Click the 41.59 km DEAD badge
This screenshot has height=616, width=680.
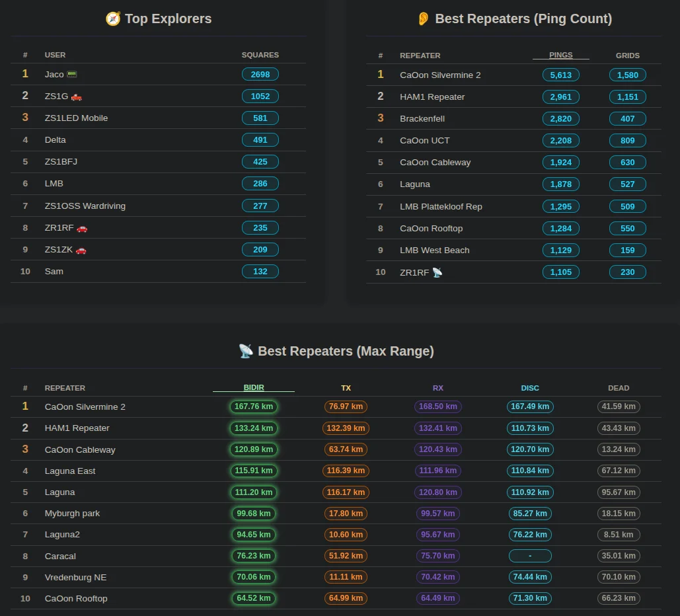619,406
